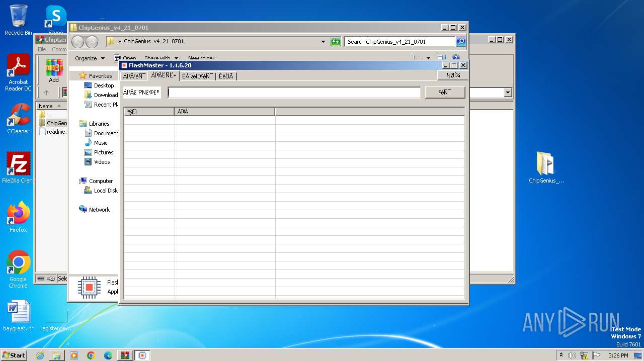Open the CCleaner desktop shortcut
Image resolution: width=644 pixels, height=362 pixels.
[x=18, y=119]
